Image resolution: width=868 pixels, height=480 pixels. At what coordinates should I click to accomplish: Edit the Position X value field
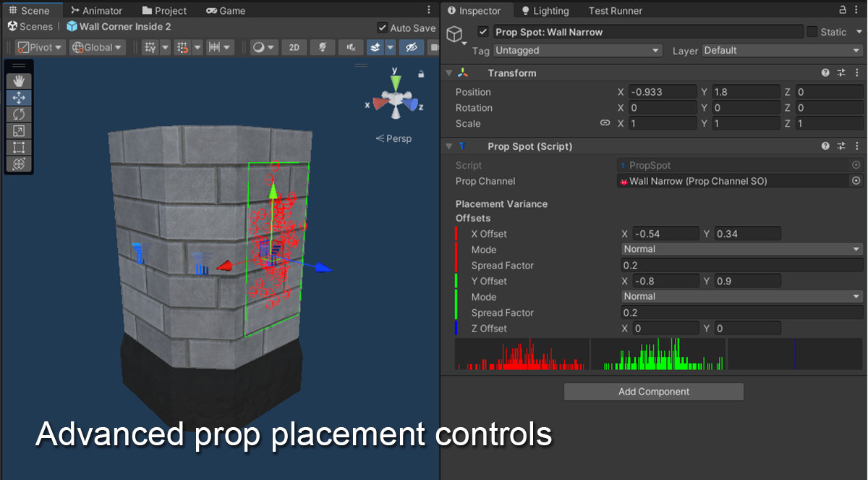click(x=663, y=91)
